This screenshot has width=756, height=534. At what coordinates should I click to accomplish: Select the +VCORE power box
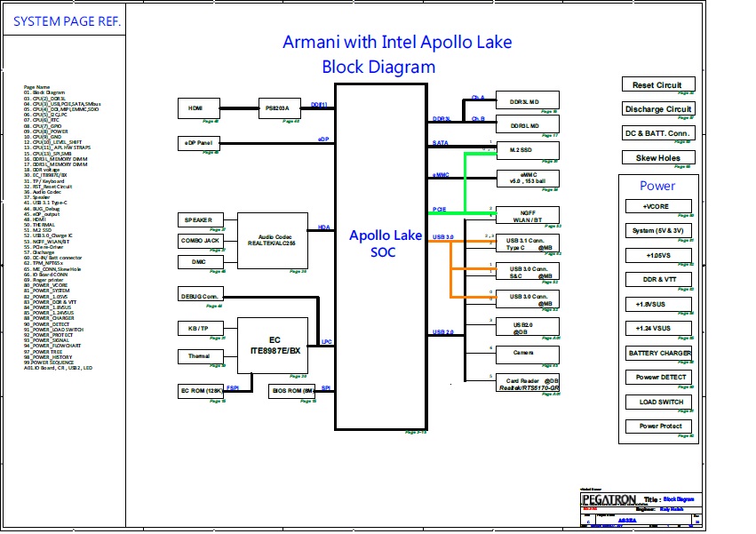[x=658, y=206]
